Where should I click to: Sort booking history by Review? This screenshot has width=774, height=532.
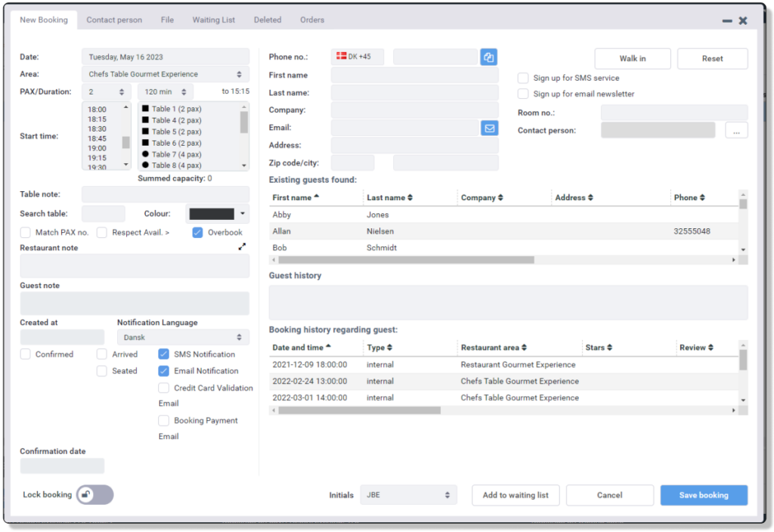tap(711, 348)
